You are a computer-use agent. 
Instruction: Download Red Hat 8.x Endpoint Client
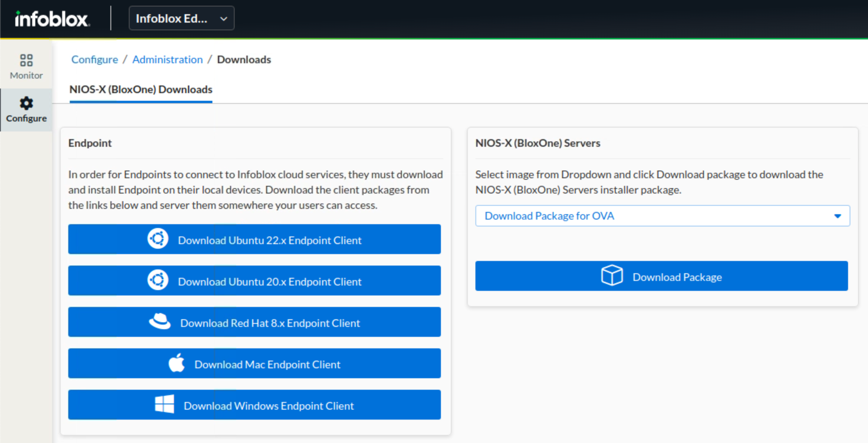[255, 322]
